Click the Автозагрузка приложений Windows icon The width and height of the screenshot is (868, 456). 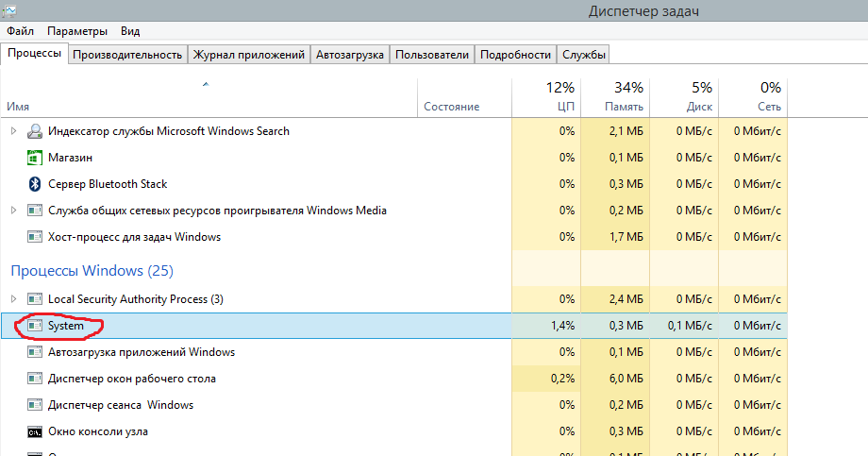[x=35, y=352]
